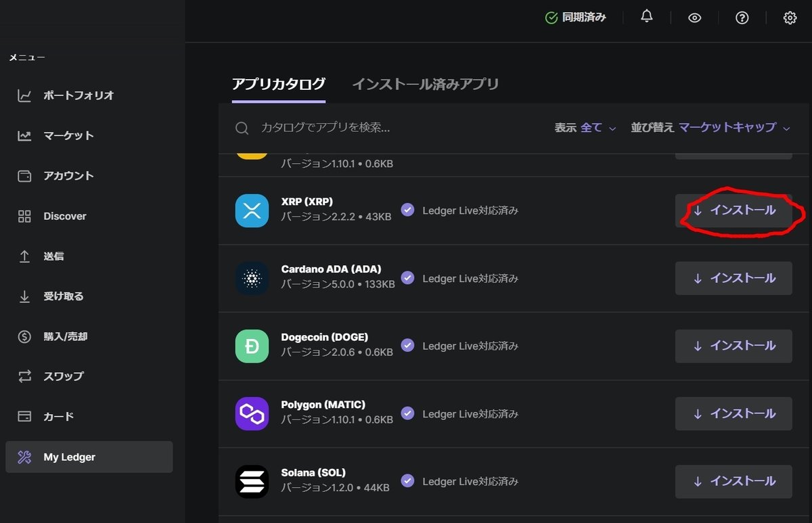Click the search magnifier icon

pos(242,128)
